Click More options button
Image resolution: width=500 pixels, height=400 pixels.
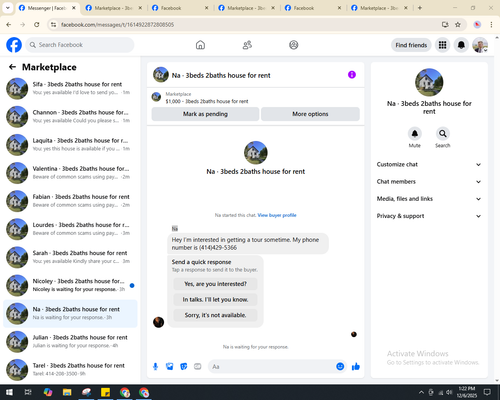coord(310,114)
